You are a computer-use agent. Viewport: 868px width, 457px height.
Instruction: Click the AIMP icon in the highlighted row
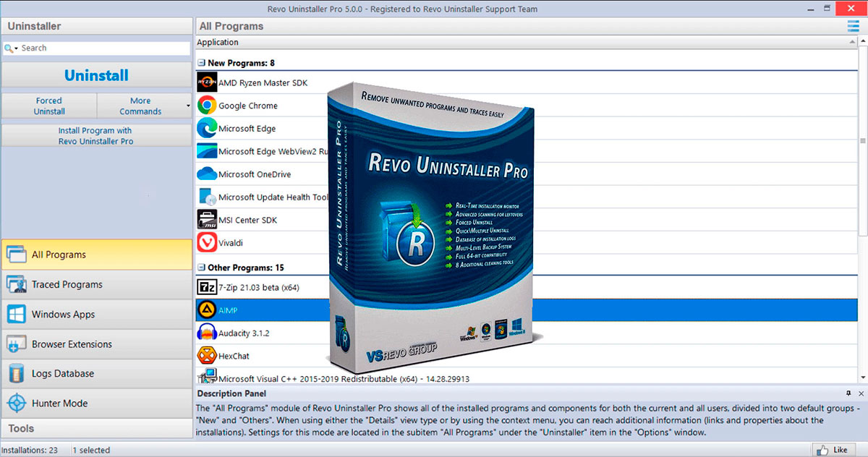(207, 309)
